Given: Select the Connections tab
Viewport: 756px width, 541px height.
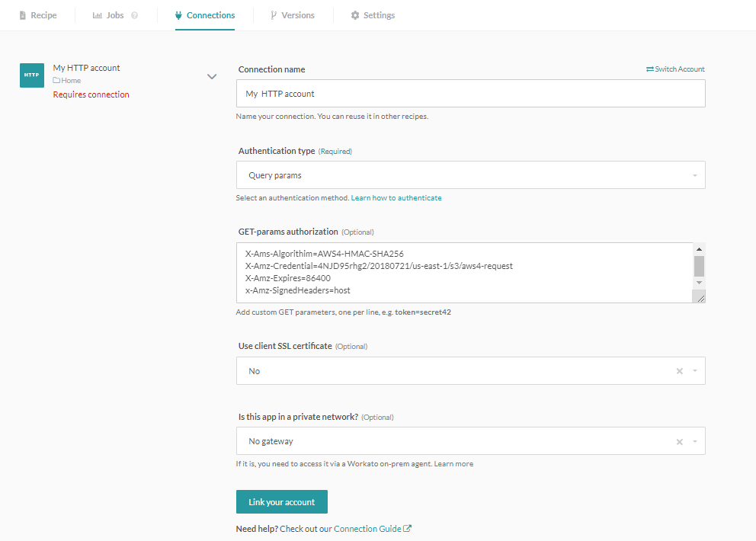Looking at the screenshot, I should [204, 14].
